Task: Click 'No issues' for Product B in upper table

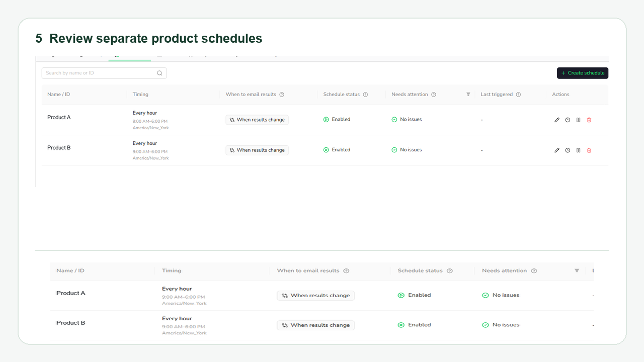Action: click(407, 150)
